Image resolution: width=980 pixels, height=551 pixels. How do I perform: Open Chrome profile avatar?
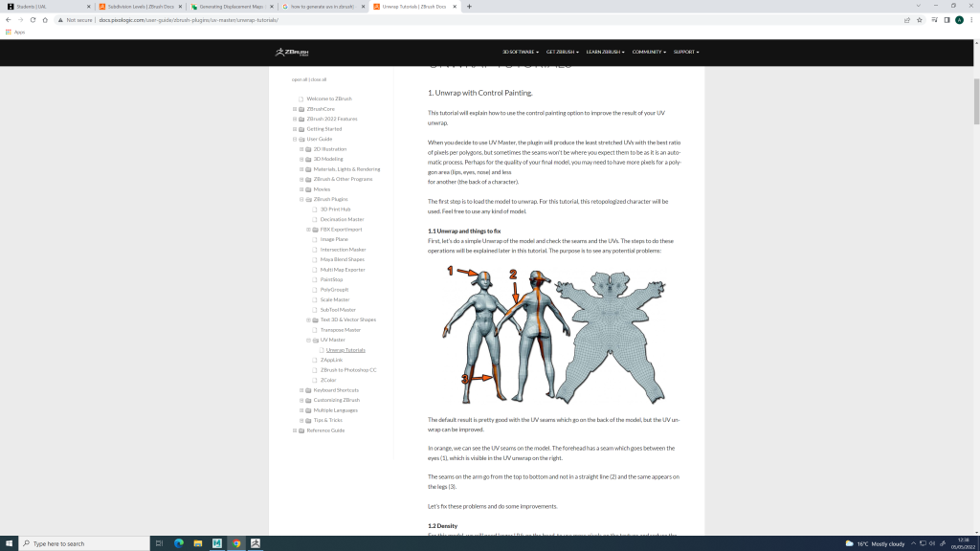coord(959,20)
